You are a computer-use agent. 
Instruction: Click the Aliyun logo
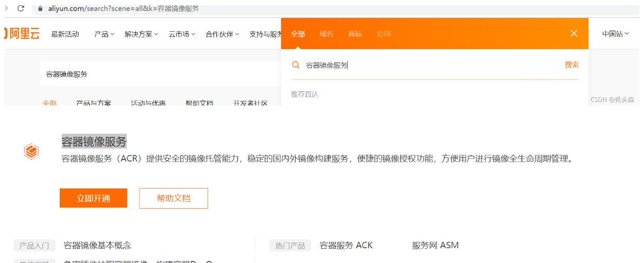point(22,34)
